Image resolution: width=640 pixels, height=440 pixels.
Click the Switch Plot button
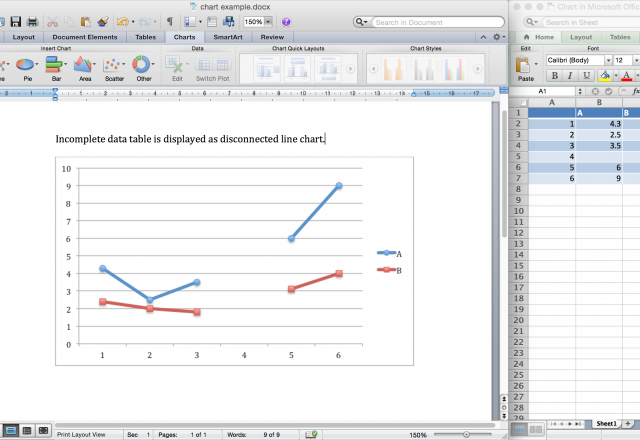click(211, 67)
